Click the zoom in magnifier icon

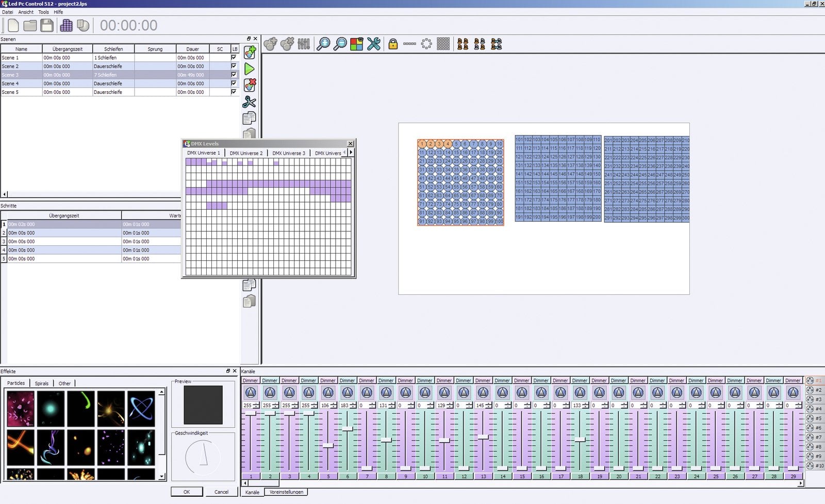tap(323, 44)
